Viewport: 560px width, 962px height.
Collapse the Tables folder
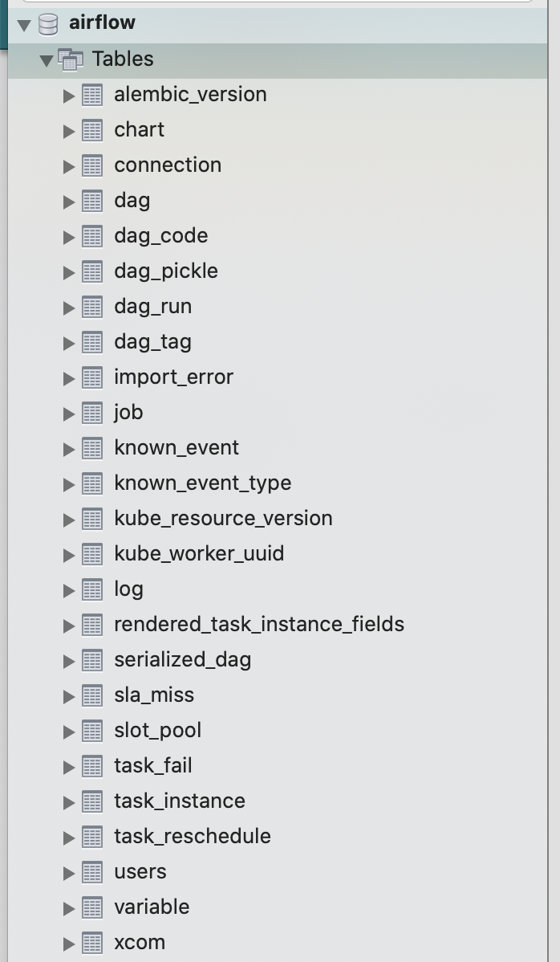coord(46,61)
